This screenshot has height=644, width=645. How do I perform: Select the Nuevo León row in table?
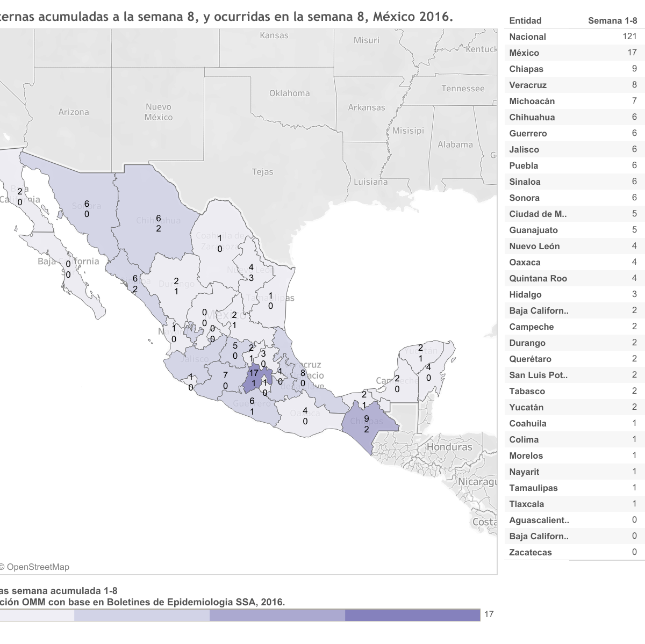[572, 246]
